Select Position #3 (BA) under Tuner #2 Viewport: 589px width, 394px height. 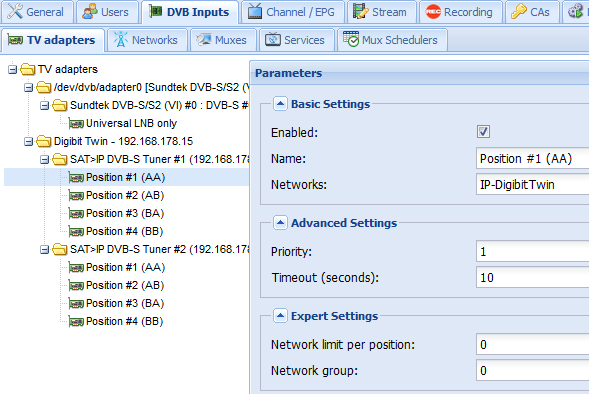coord(125,303)
